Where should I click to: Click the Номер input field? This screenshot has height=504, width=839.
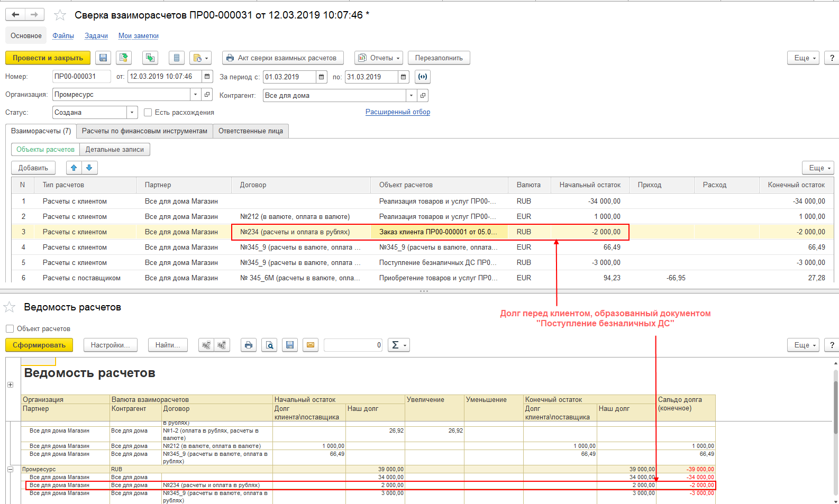[x=81, y=77]
